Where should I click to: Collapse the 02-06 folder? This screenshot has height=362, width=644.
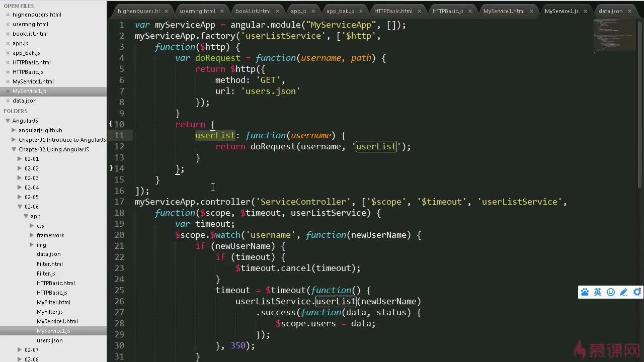click(20, 207)
